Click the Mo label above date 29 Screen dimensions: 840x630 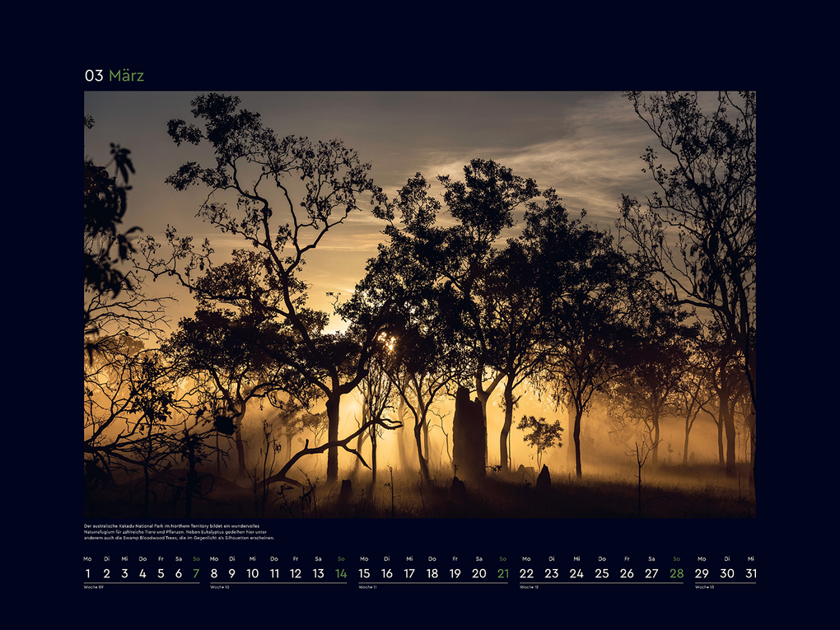702,558
